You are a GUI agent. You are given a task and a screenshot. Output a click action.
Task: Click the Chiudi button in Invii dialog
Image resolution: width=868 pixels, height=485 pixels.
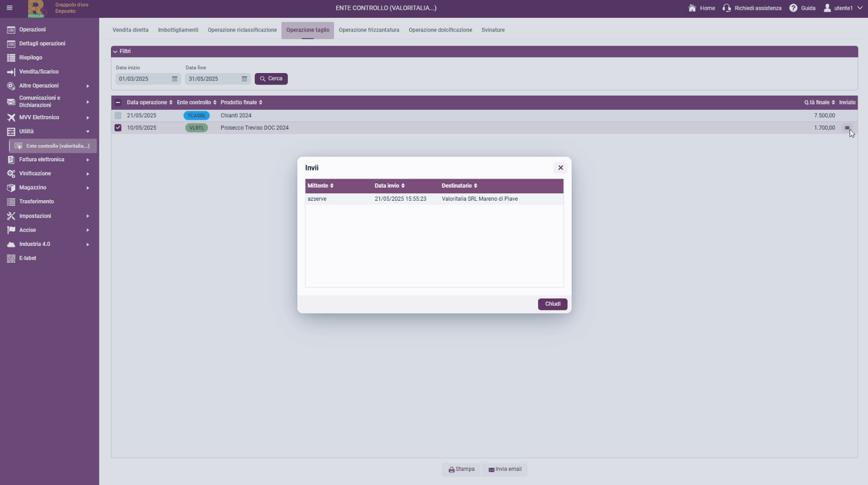click(553, 304)
